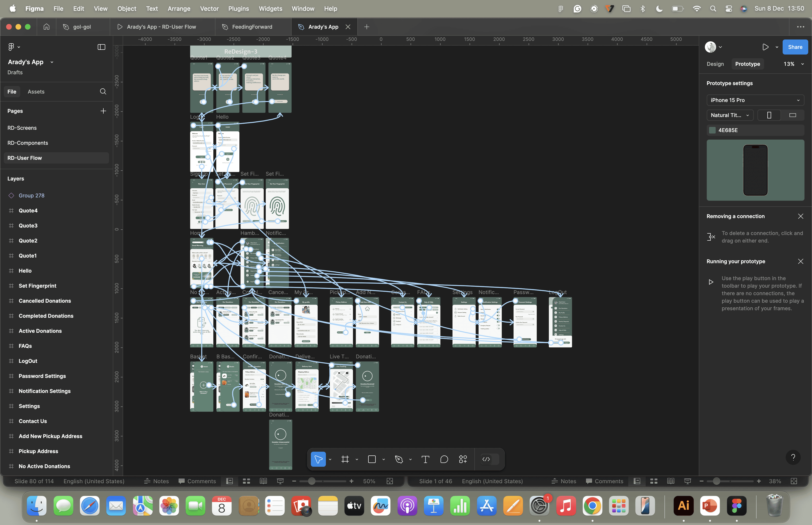The width and height of the screenshot is (812, 525).
Task: Toggle the Notes view in the status bar
Action: 157,481
